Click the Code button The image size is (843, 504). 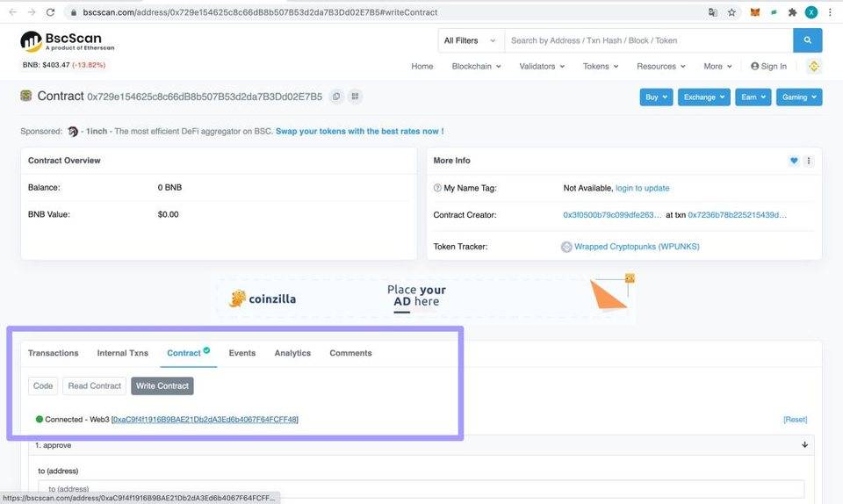[x=43, y=385]
